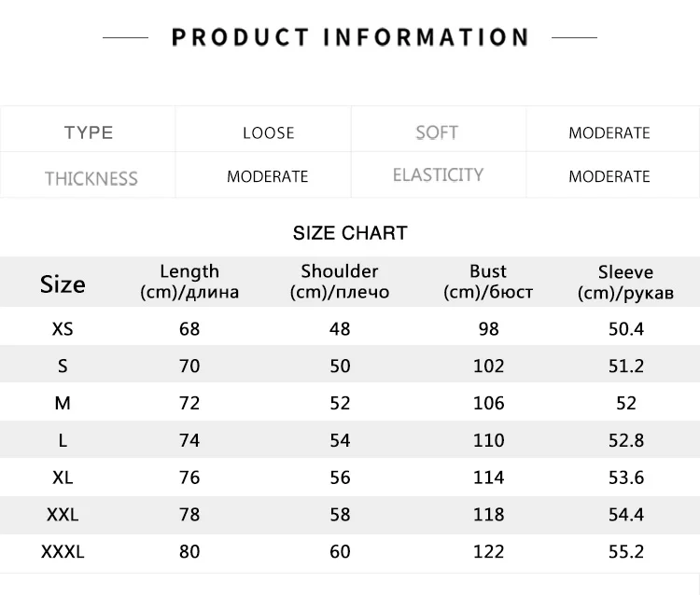Click the XXXL size row label
Screen dimensions: 700x595
(63, 552)
